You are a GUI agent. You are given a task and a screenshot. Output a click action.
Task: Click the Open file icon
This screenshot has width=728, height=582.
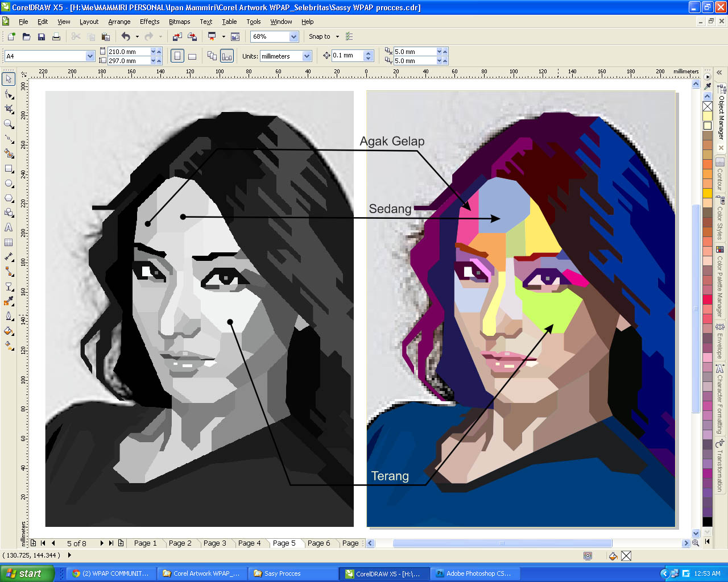(26, 36)
